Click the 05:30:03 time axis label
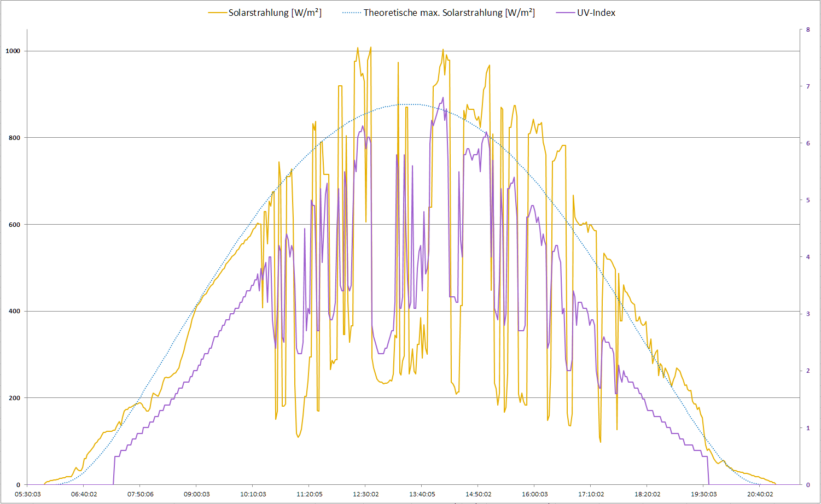The height and width of the screenshot is (504, 821). point(27,494)
